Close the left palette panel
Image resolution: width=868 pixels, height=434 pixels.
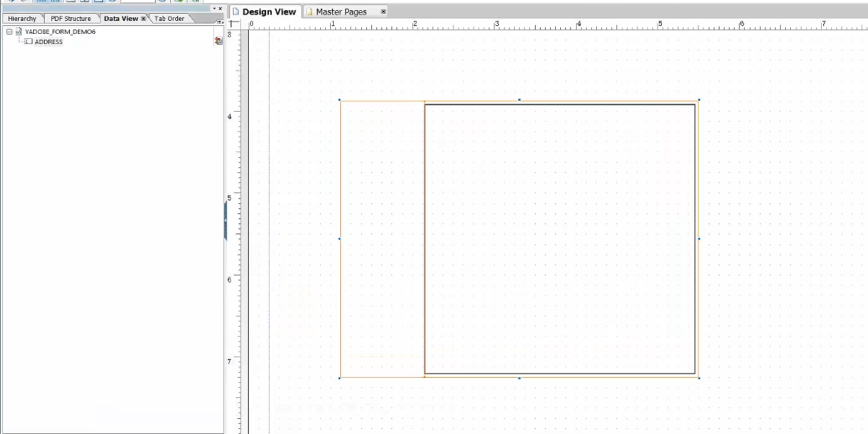(x=220, y=9)
